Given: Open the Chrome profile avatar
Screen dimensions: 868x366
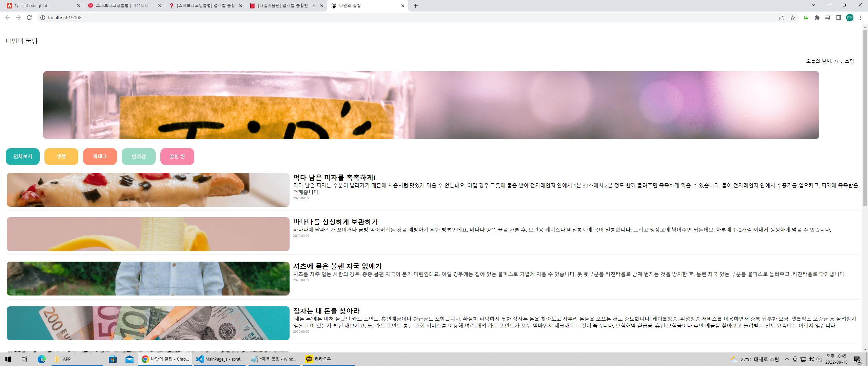Looking at the screenshot, I should (850, 18).
